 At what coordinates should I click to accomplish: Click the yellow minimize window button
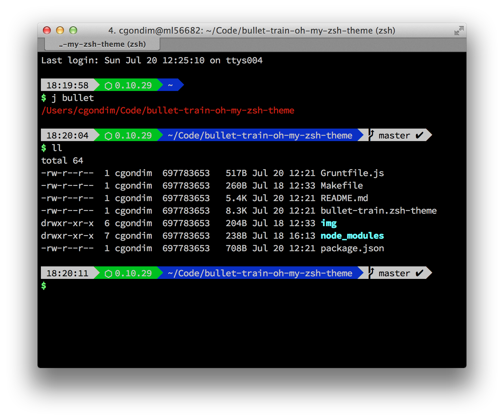pos(60,31)
